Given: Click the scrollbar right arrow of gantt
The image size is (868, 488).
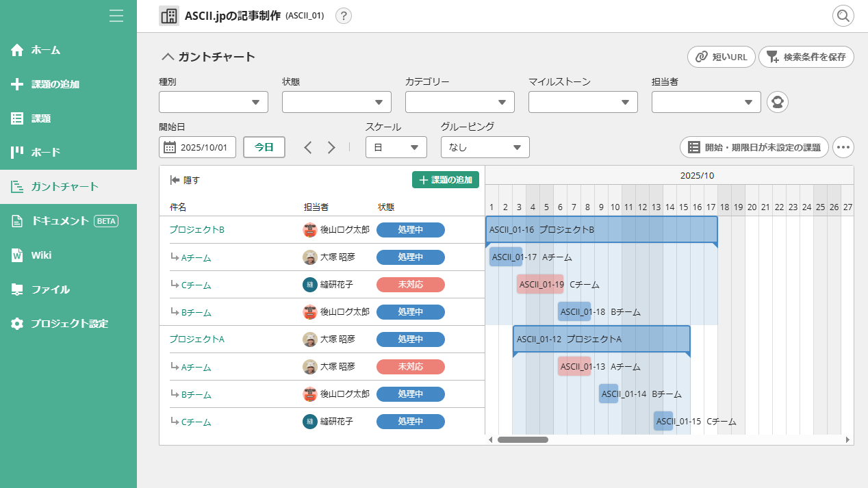Looking at the screenshot, I should click(x=848, y=439).
